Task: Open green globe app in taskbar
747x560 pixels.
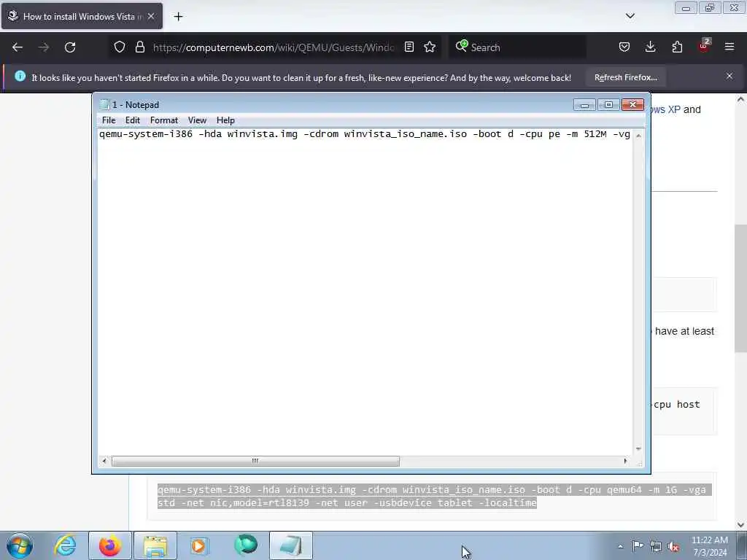Action: click(246, 545)
